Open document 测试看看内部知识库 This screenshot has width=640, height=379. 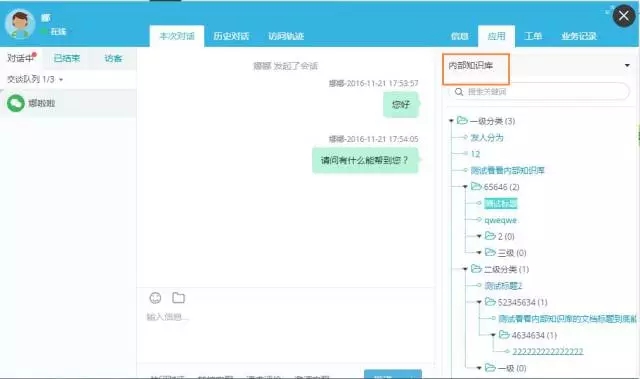pyautogui.click(x=507, y=171)
